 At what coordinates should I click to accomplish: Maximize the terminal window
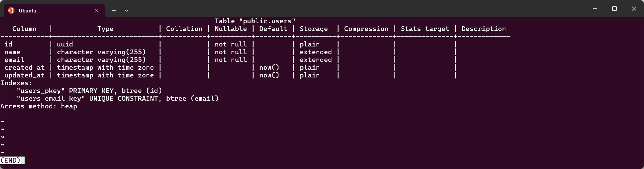coord(614,9)
